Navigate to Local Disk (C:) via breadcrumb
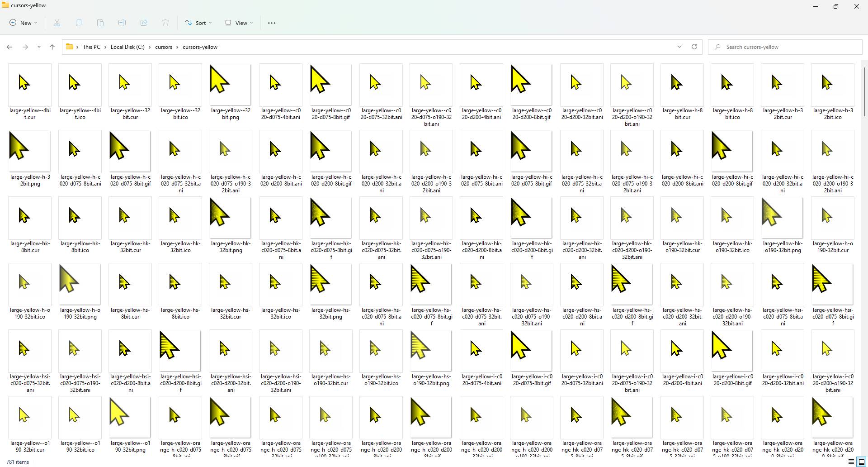Image resolution: width=868 pixels, height=467 pixels. pyautogui.click(x=127, y=47)
